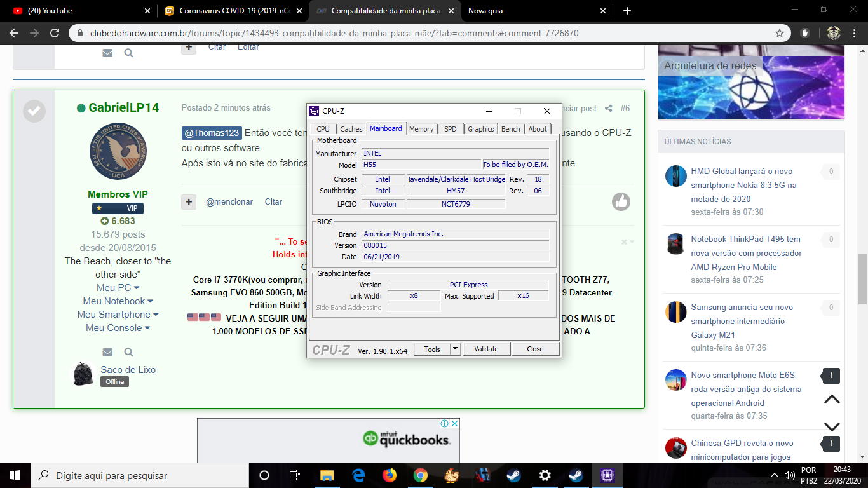Close the quickbooks ad with X icon
Image resolution: width=868 pixels, height=488 pixels.
(455, 423)
